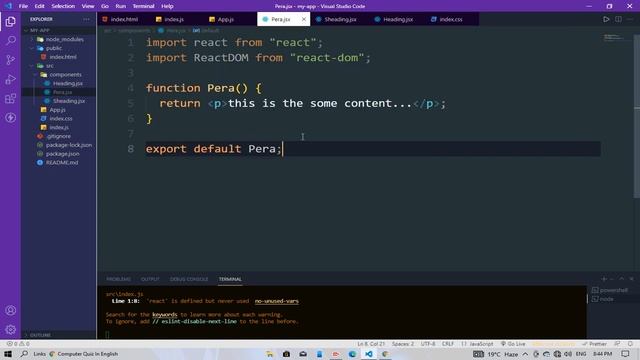Select the Terminal panel tab
Screen dimensions: 640x360
pyautogui.click(x=230, y=279)
